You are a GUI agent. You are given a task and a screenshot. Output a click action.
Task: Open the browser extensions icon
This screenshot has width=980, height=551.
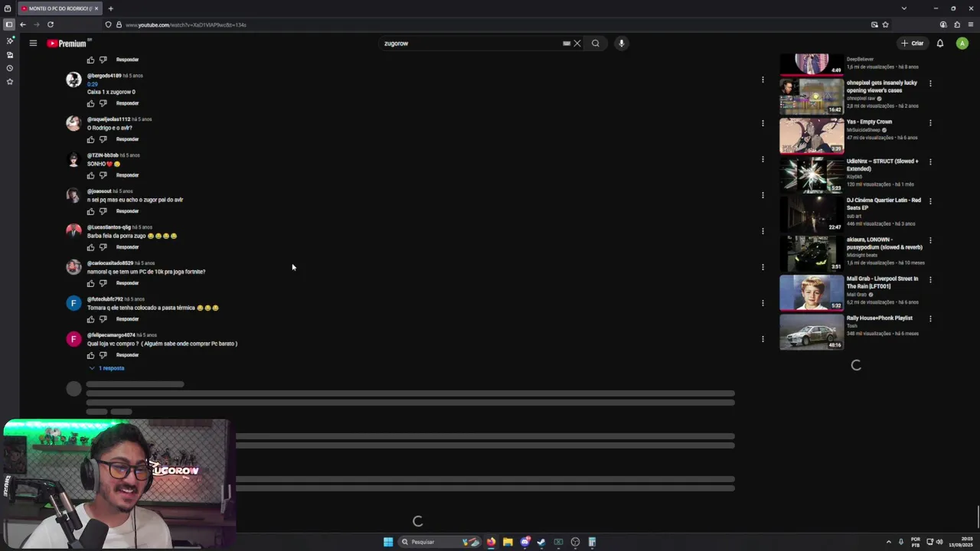[957, 24]
